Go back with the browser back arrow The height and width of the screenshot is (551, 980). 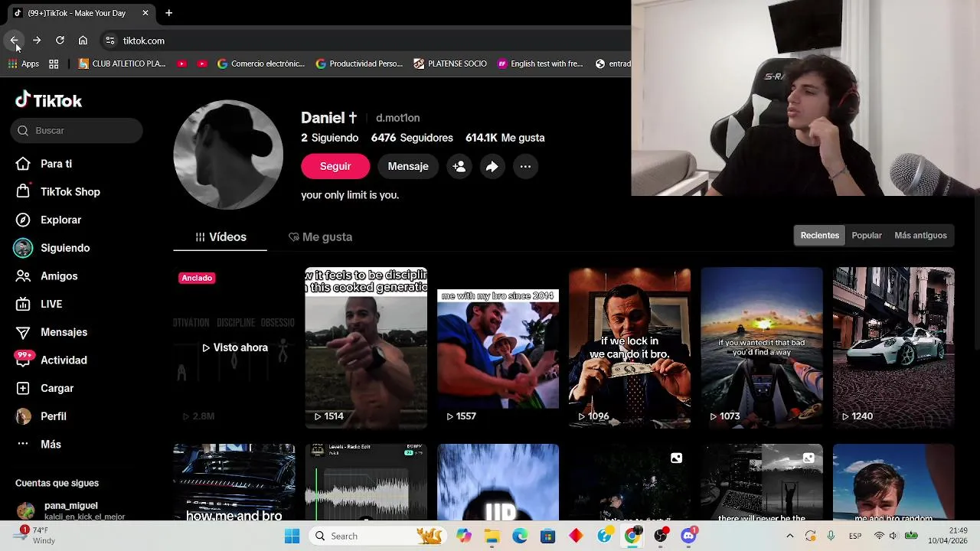(x=14, y=41)
